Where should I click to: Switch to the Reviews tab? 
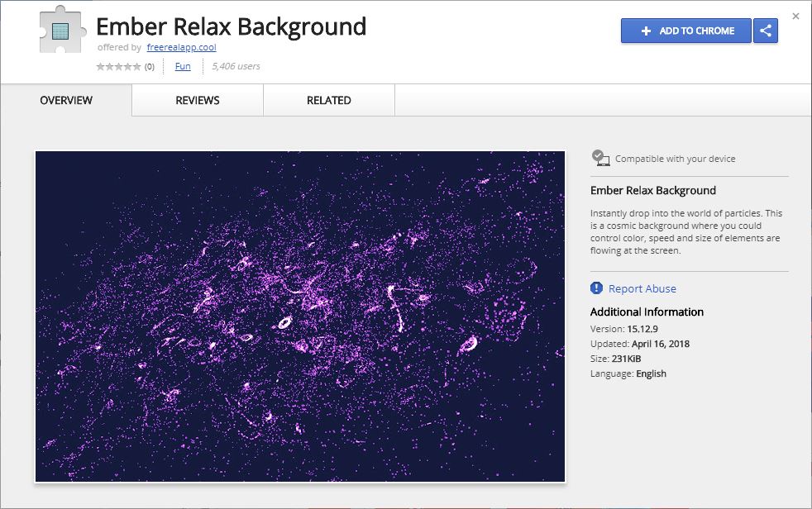pos(198,100)
